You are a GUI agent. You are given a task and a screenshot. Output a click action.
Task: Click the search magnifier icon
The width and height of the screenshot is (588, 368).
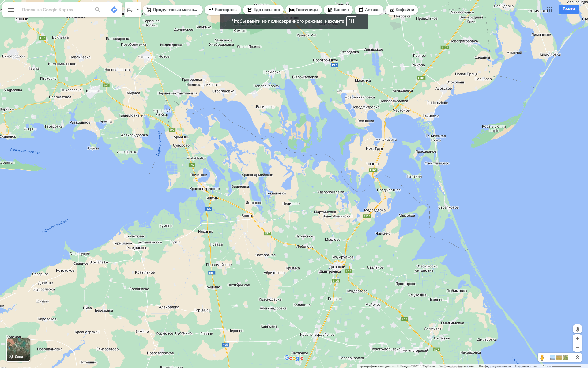(x=97, y=10)
